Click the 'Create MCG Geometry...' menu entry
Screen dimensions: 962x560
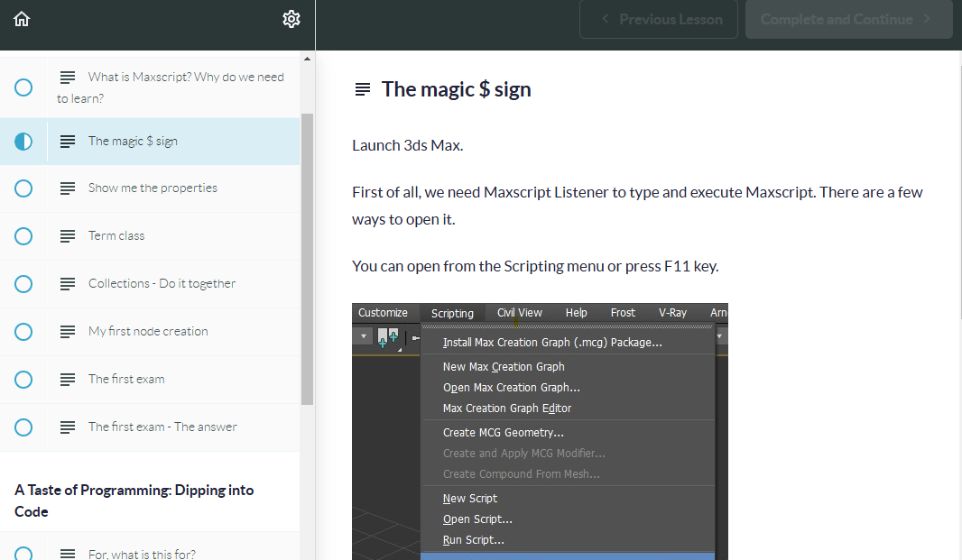click(x=568, y=433)
